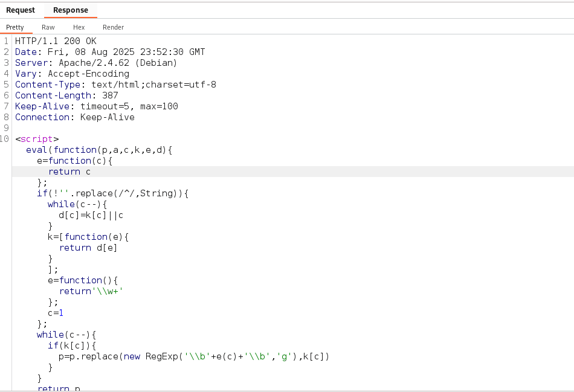The image size is (574, 392).
Task: Select the 'Server: Apache/2.4.62 (Debian)' line
Action: pos(96,63)
